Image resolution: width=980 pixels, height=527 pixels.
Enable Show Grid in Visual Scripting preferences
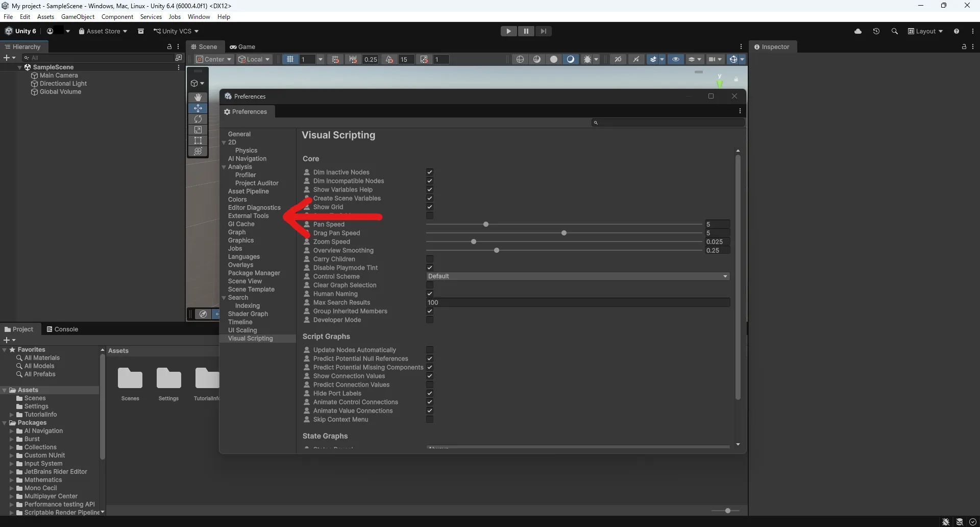pyautogui.click(x=430, y=207)
